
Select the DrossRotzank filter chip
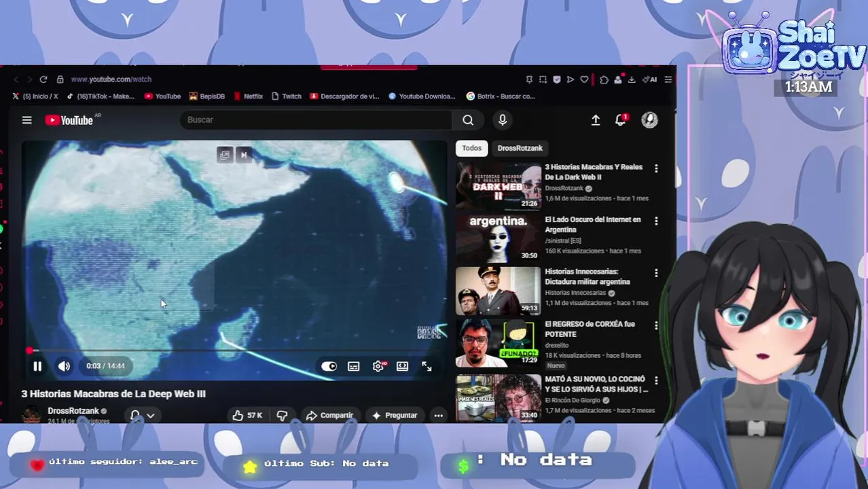(520, 148)
